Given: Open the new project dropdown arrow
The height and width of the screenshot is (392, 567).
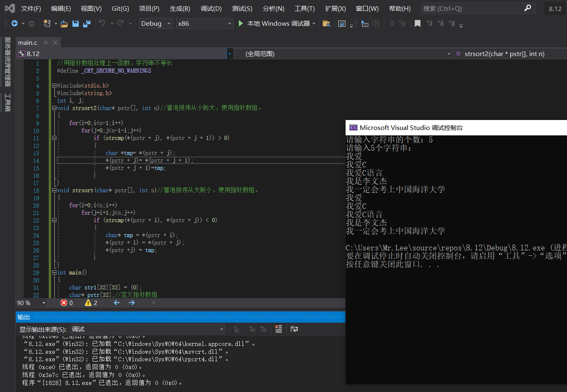Looking at the screenshot, I should pos(56,24).
